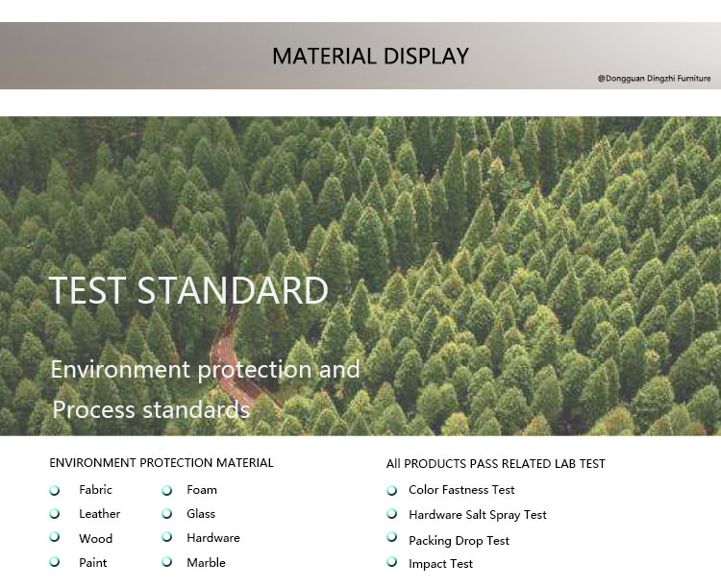Screen dimensions: 721x588
Task: Click the bullet icon beside Glass
Action: (167, 513)
